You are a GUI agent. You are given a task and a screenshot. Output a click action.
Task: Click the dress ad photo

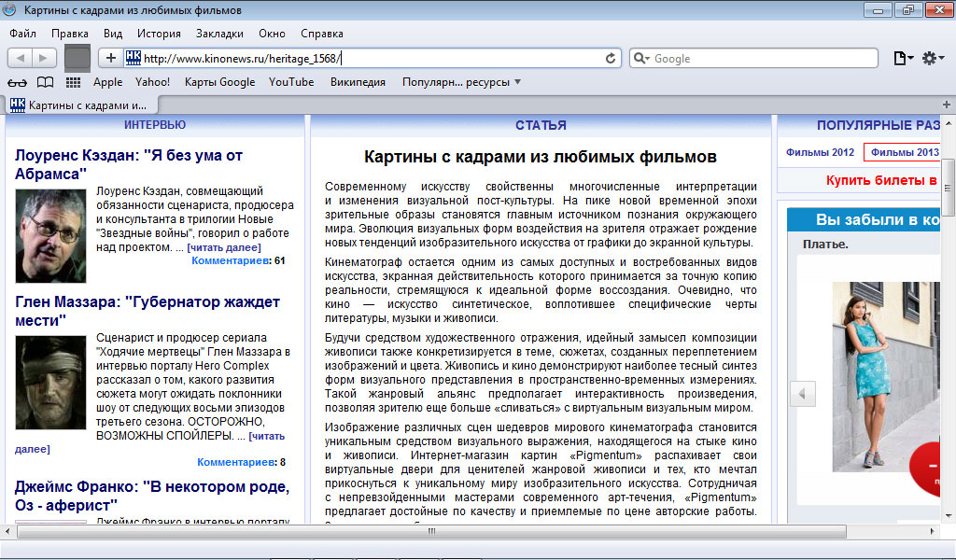(x=886, y=376)
